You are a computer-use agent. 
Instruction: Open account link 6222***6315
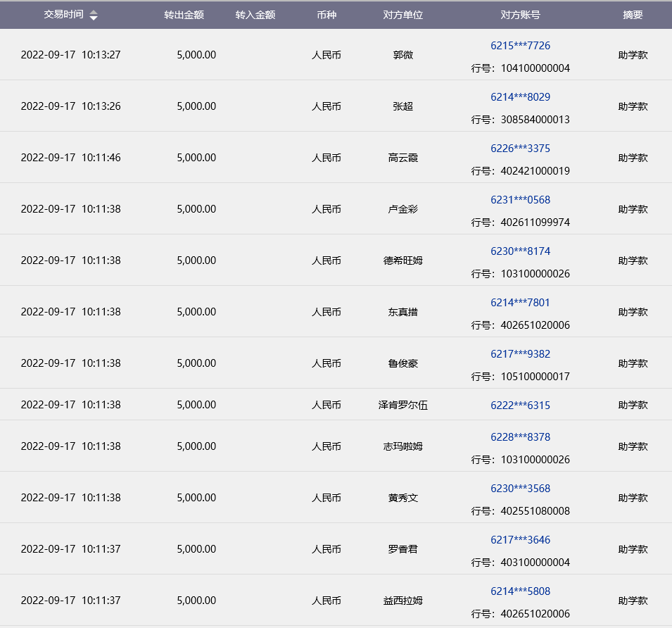[520, 406]
